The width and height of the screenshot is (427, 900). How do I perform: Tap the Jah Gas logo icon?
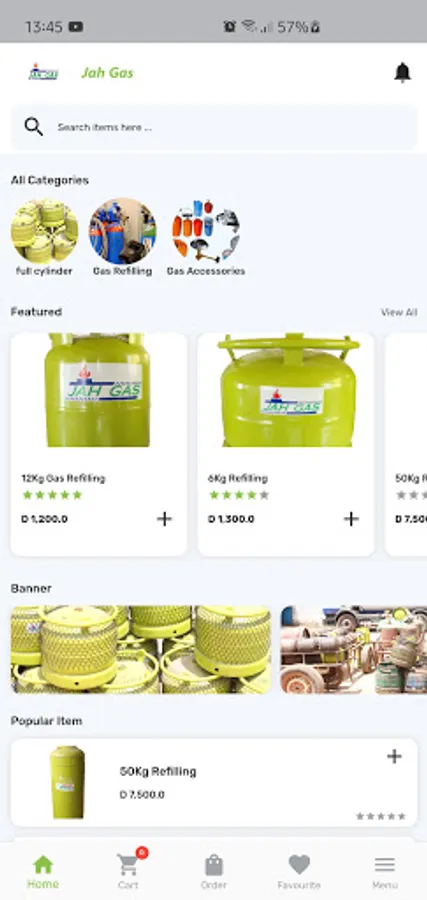click(44, 72)
